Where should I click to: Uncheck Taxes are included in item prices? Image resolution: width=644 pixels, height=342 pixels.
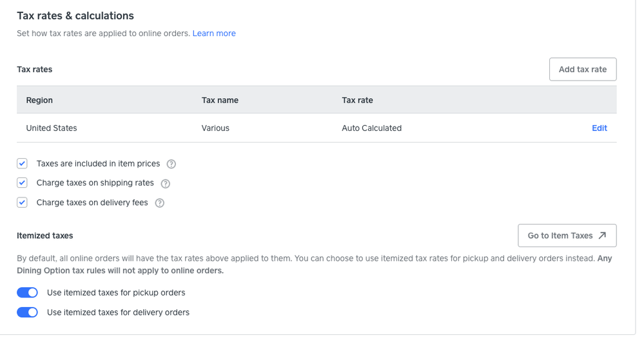point(23,164)
